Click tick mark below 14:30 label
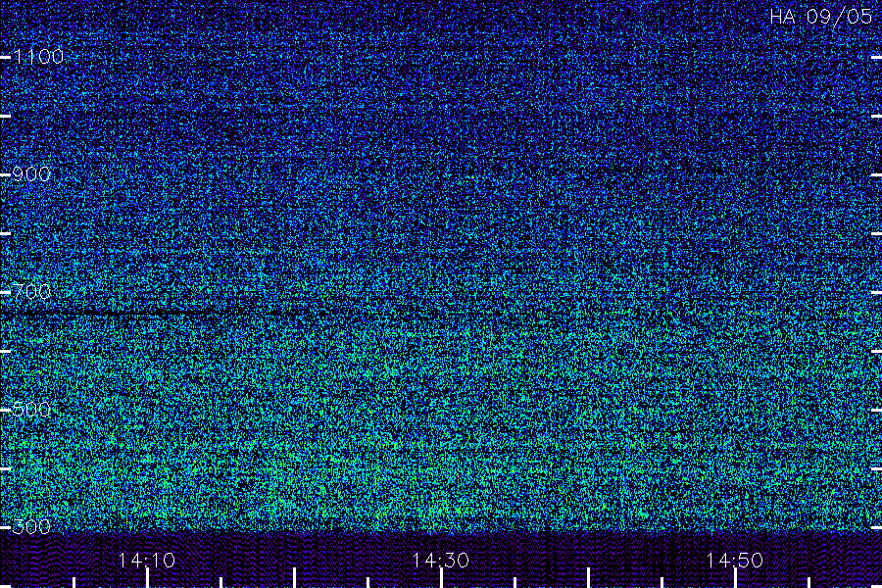The height and width of the screenshot is (588, 882). tap(441, 578)
